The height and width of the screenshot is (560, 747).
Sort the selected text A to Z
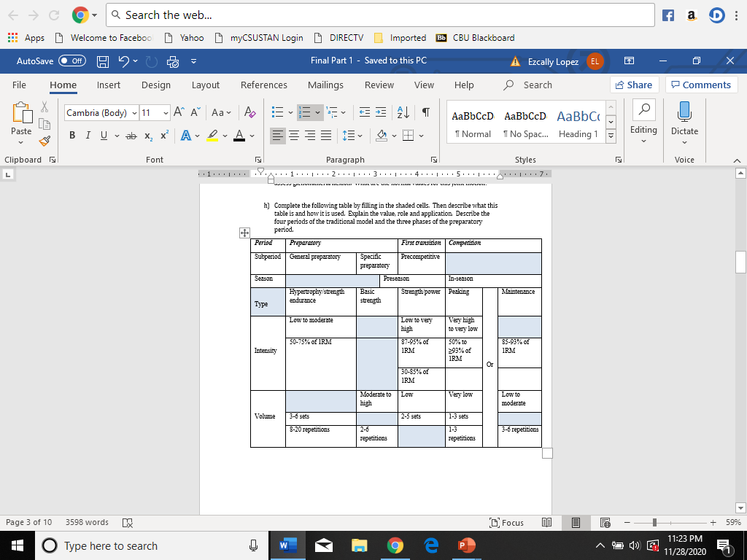click(403, 112)
